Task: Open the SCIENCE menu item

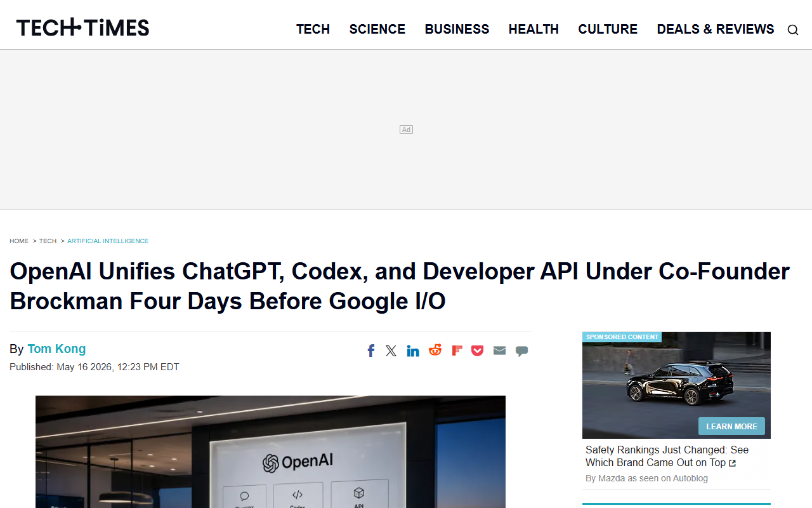Action: pos(377,29)
